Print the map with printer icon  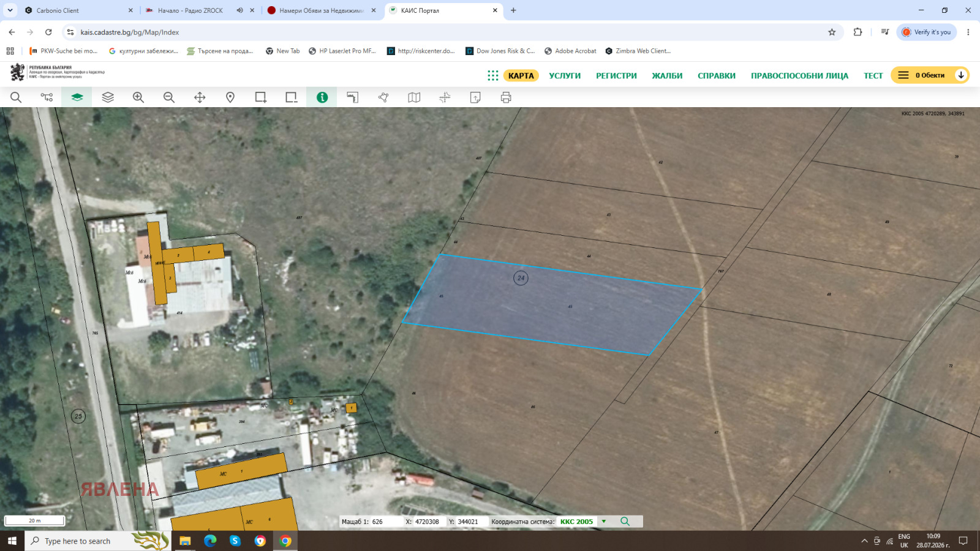[x=506, y=97]
